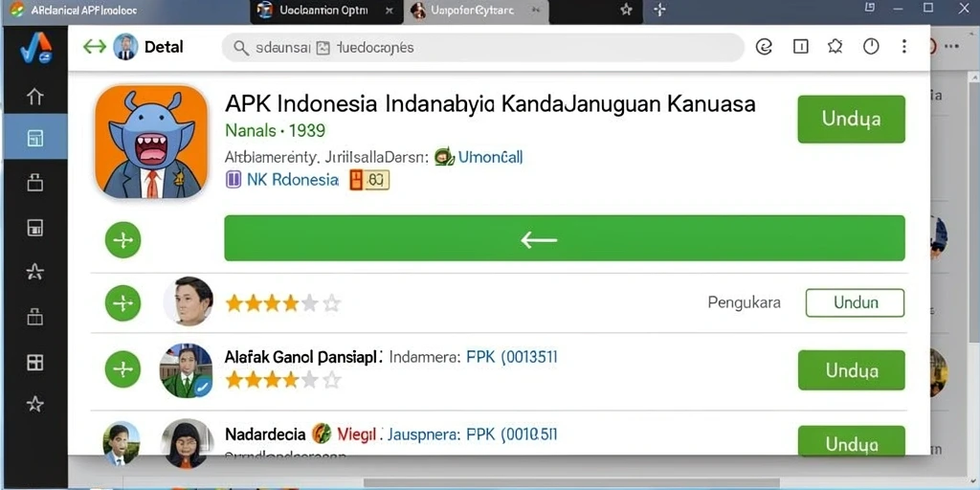The height and width of the screenshot is (490, 980).
Task: Click the Nanals 1939 text
Action: (275, 130)
